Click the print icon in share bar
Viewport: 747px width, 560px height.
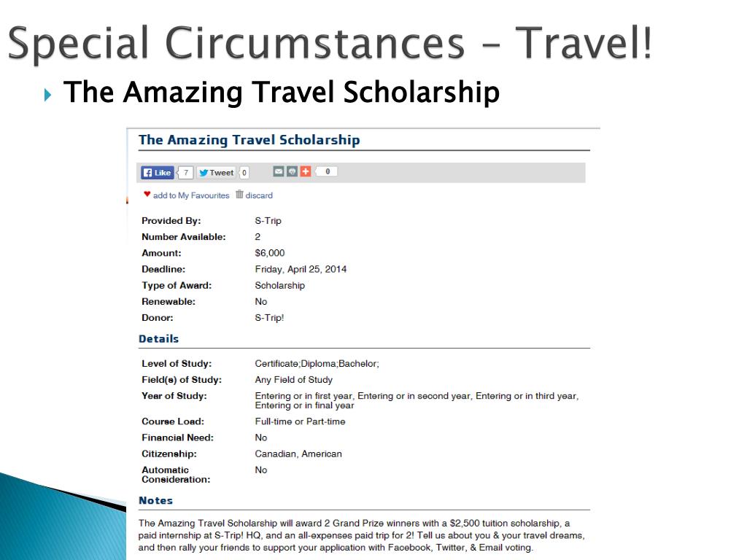point(292,171)
